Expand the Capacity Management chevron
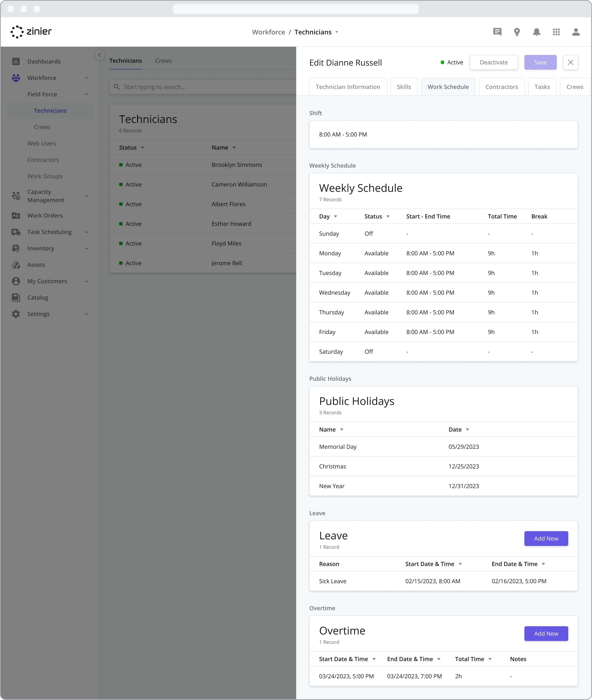592x700 pixels. point(86,196)
